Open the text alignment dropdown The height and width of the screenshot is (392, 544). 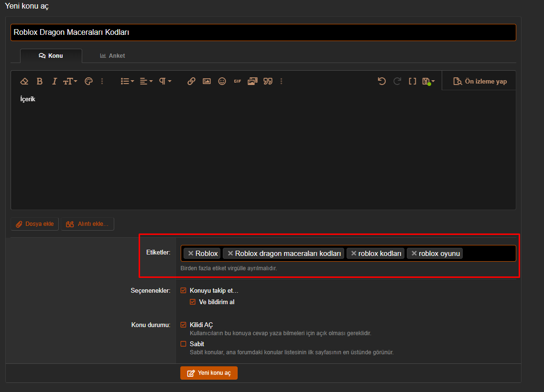146,81
